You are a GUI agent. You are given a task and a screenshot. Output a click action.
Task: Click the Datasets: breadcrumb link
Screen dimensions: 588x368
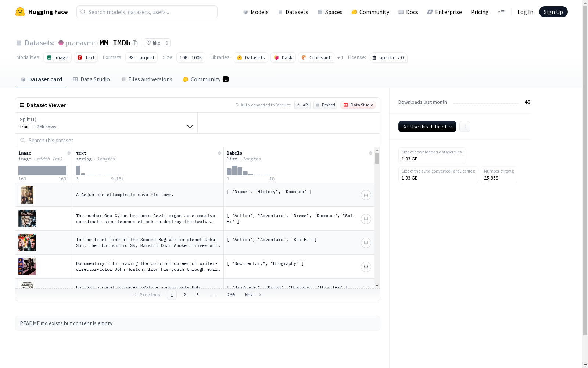click(x=39, y=43)
